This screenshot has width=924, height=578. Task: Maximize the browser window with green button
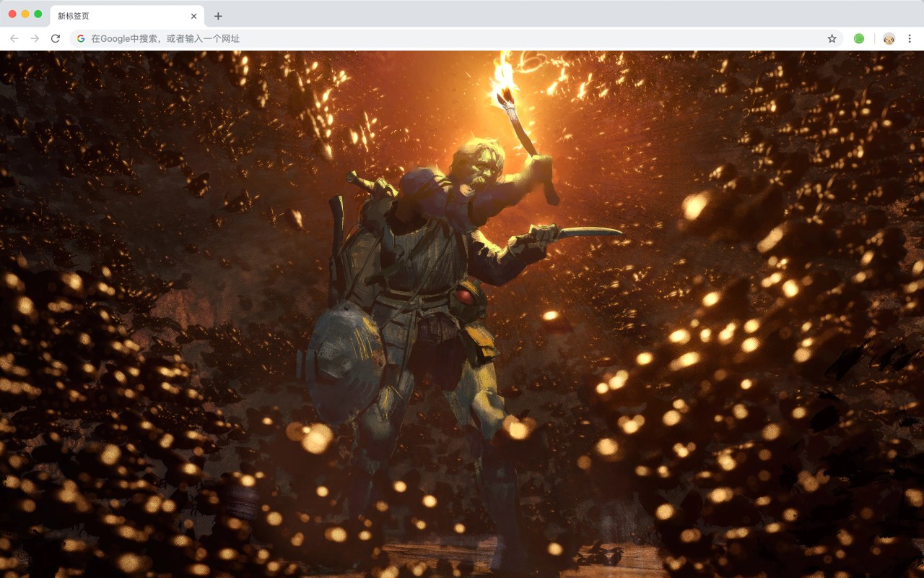point(38,14)
